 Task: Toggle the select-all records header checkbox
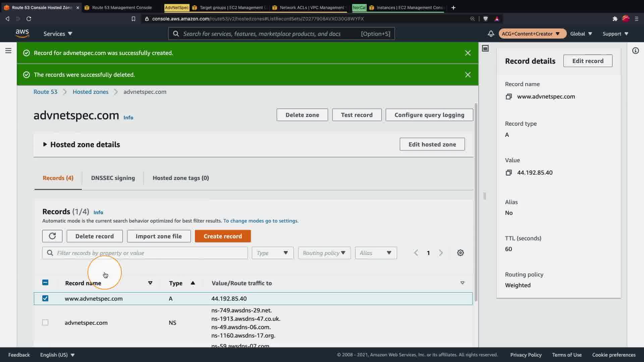(x=45, y=283)
